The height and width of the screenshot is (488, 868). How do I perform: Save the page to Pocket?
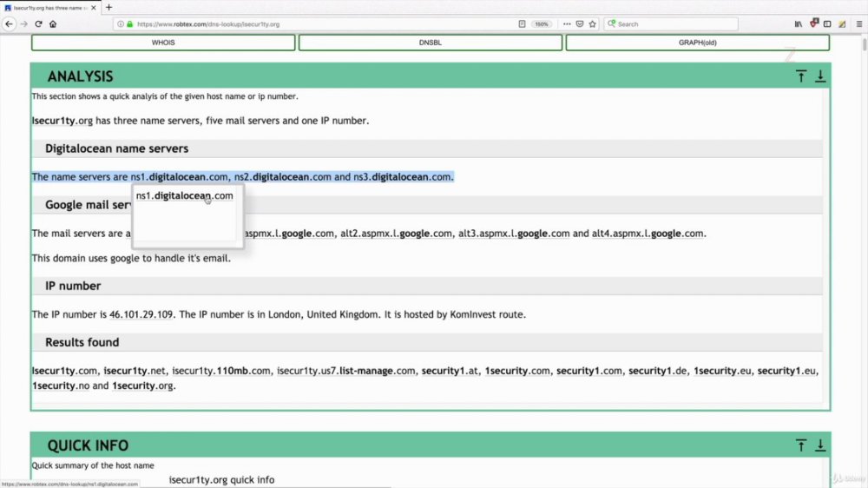coord(580,23)
